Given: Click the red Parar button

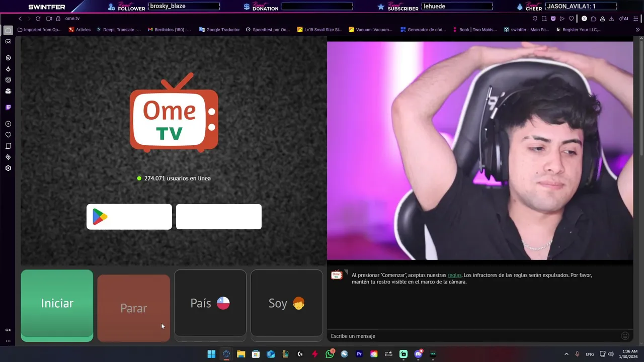Looking at the screenshot, I should (x=133, y=308).
